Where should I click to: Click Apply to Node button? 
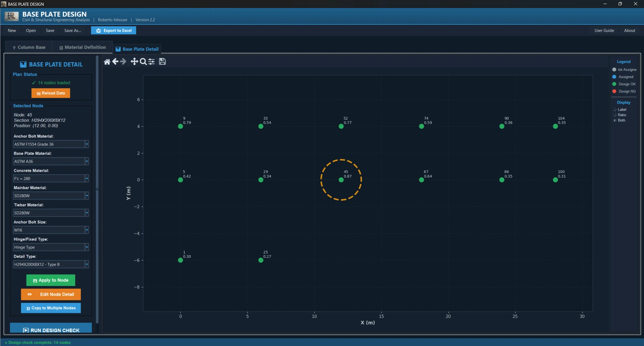pos(51,280)
